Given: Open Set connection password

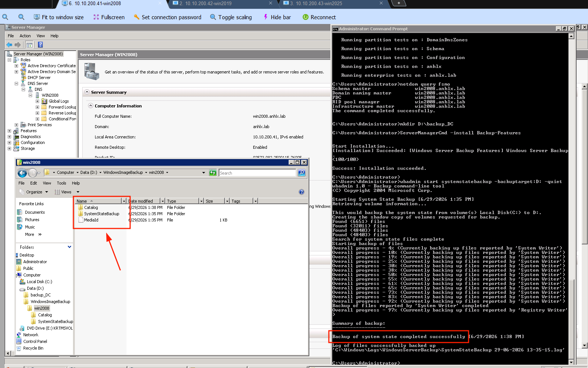Looking at the screenshot, I should pyautogui.click(x=167, y=17).
